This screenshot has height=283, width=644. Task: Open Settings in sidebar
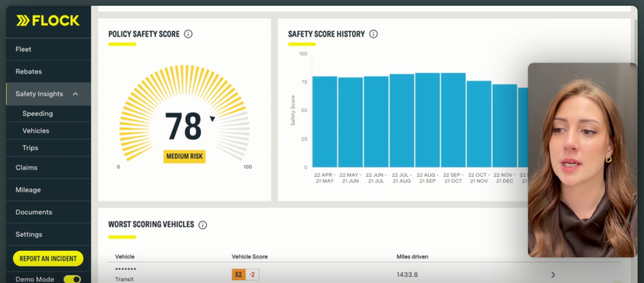point(29,234)
